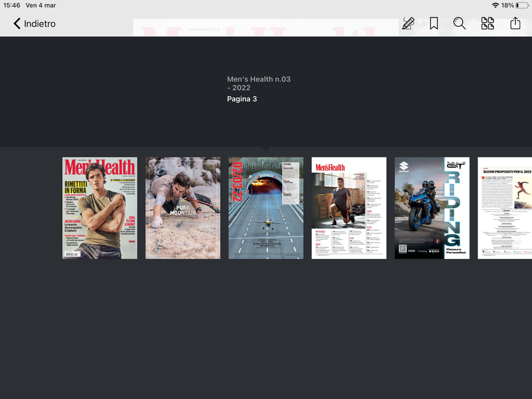The width and height of the screenshot is (532, 399).
Task: Open the Men's Health contents page thumbnail
Action: coord(349,208)
